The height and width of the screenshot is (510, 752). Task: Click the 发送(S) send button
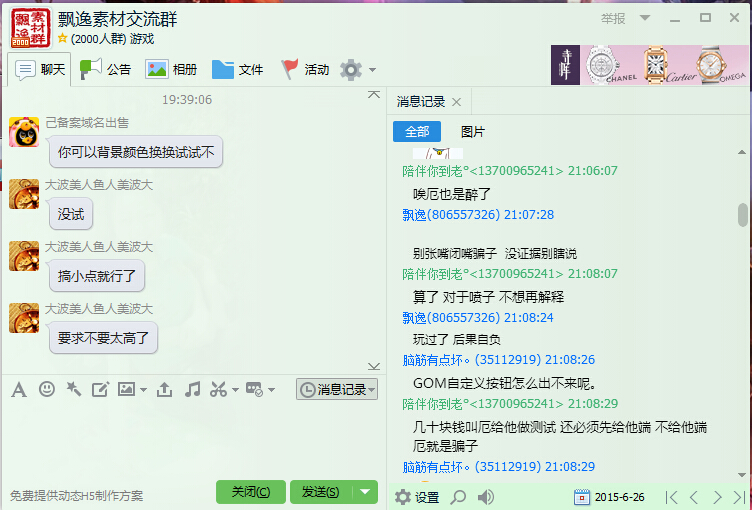321,492
